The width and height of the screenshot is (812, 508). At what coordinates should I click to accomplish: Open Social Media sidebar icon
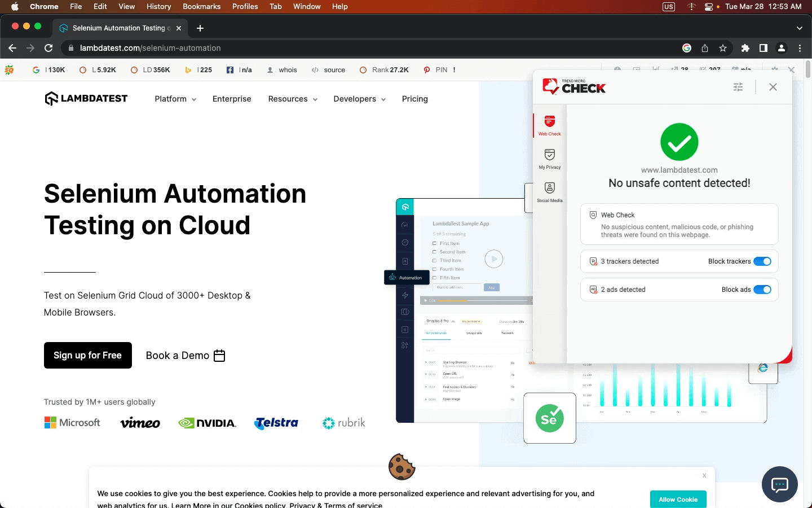point(549,192)
